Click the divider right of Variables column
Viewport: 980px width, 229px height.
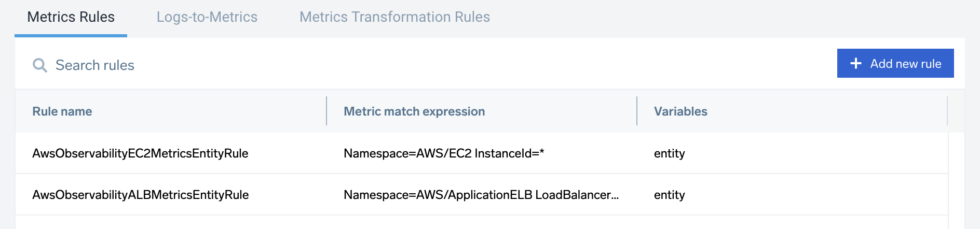coord(947,111)
